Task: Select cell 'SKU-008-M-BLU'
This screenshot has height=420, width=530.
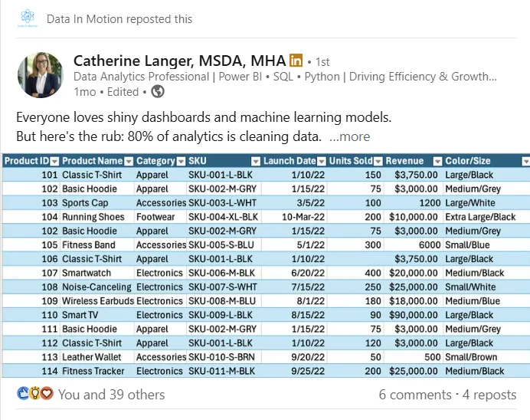Action: tap(222, 301)
